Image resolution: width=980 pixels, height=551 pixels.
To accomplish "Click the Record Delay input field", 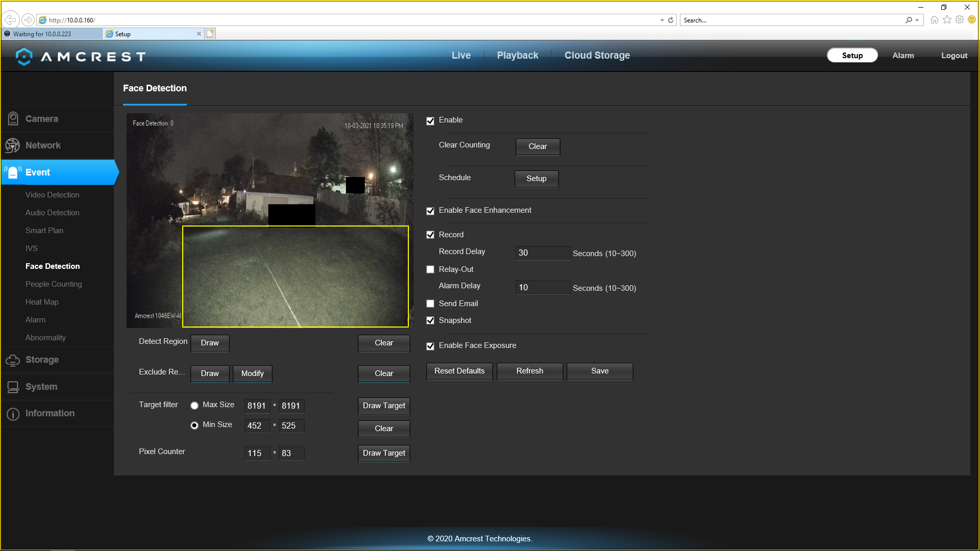I will (x=543, y=253).
